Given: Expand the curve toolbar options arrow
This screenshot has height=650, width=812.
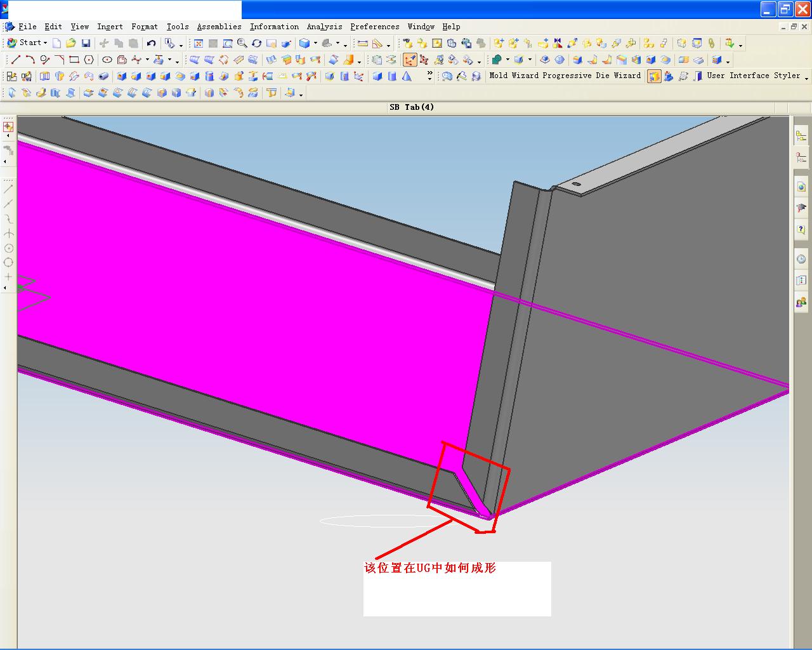Looking at the screenshot, I should 176,62.
